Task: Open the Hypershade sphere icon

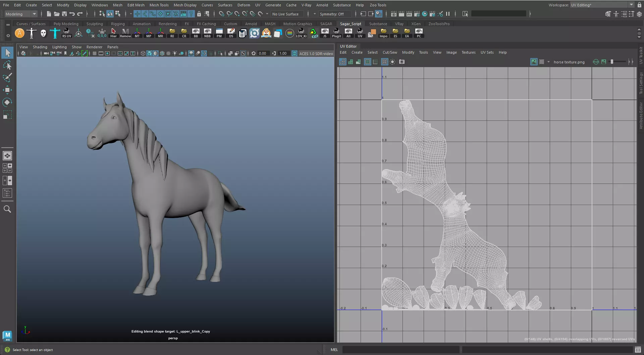Action: [x=425, y=14]
